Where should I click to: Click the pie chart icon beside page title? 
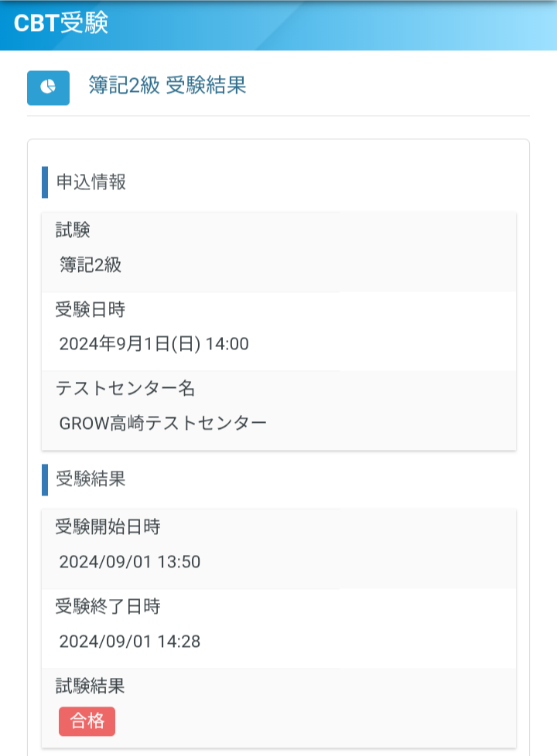48,87
